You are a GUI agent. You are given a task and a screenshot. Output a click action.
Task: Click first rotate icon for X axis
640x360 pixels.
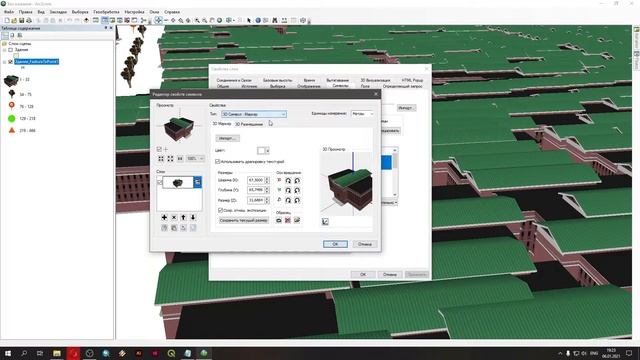288,180
